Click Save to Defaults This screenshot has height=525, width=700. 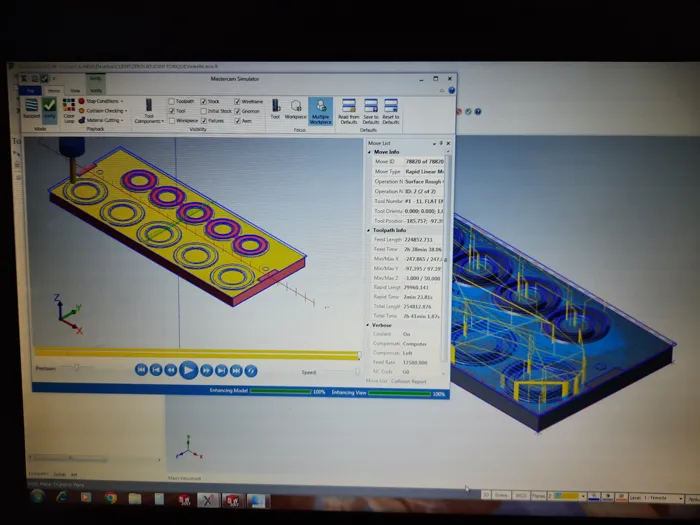pos(371,112)
